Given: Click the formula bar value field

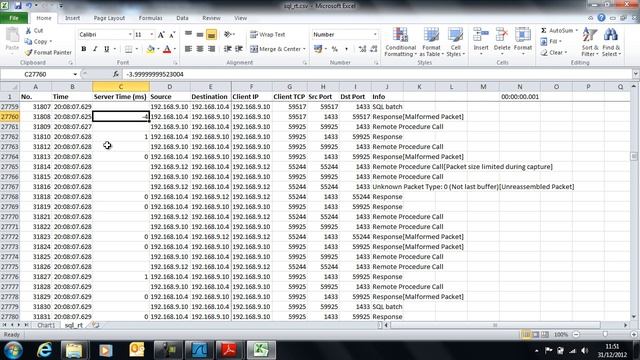Looking at the screenshot, I should (x=377, y=74).
